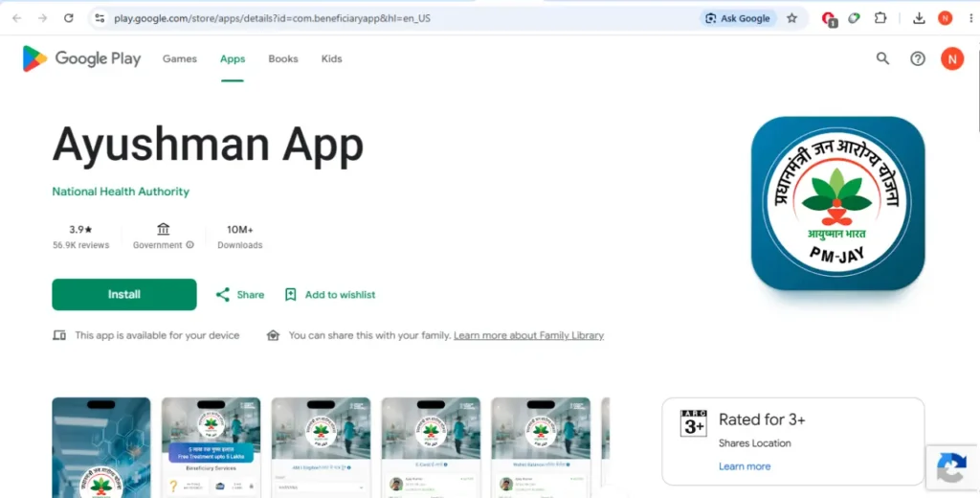
Task: Click the Google Play logo
Action: 81,58
